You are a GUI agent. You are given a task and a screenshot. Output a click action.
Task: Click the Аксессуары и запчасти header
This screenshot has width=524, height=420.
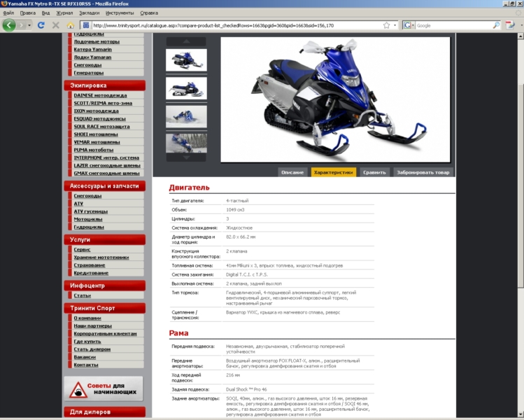pyautogui.click(x=105, y=186)
